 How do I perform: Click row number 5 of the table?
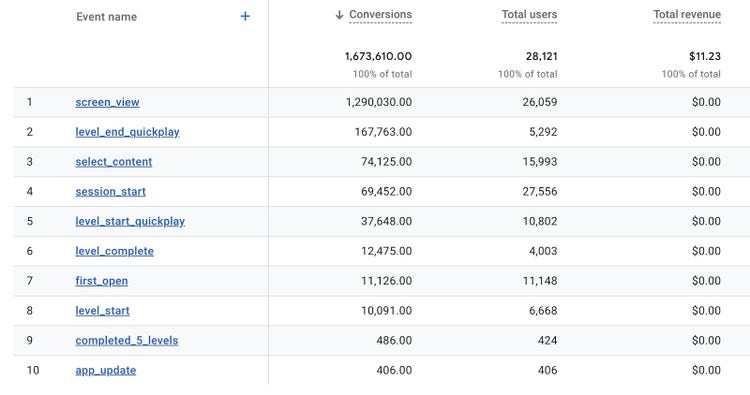[x=30, y=221]
